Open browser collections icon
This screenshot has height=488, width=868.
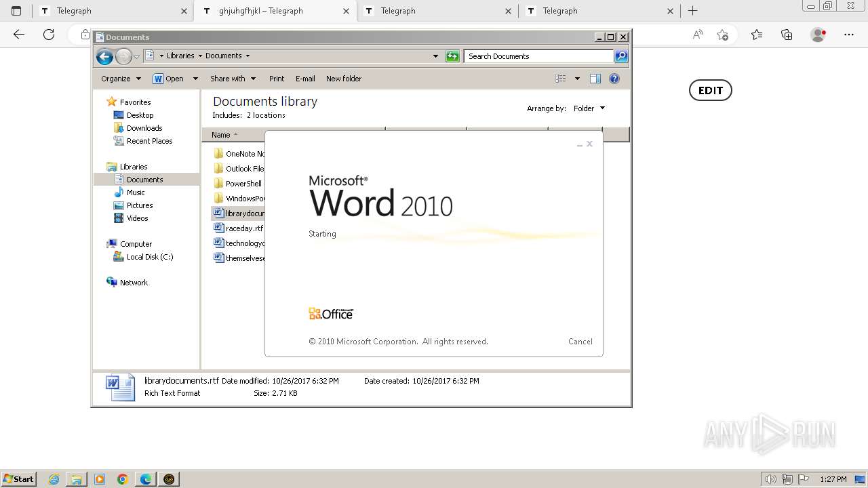[x=787, y=35]
